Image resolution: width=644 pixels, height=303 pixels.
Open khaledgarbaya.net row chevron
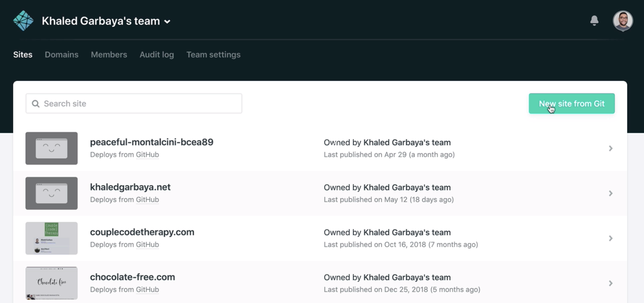[x=610, y=194]
